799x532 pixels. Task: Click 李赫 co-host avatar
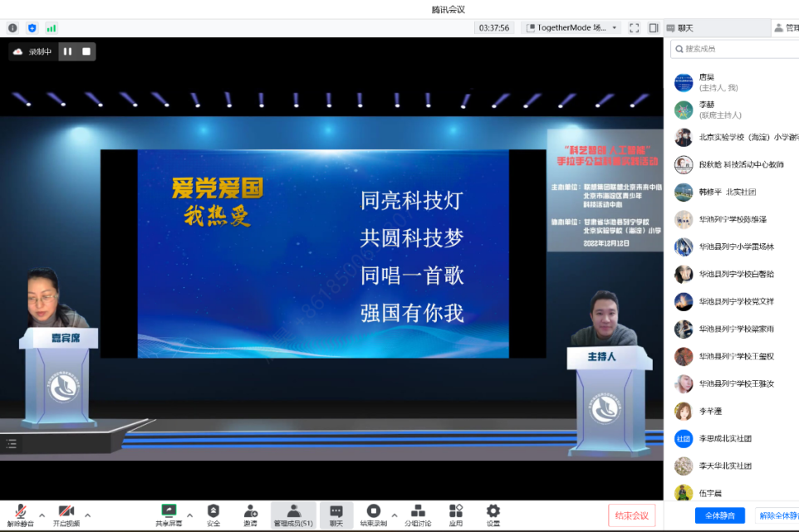coord(684,110)
